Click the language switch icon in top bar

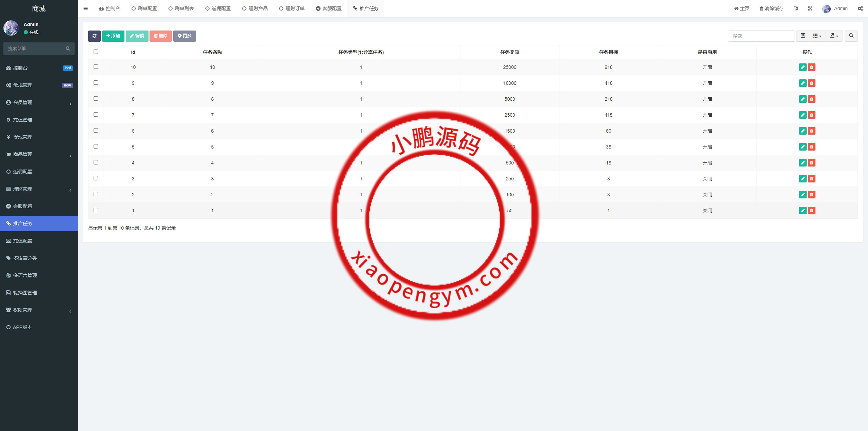796,8
